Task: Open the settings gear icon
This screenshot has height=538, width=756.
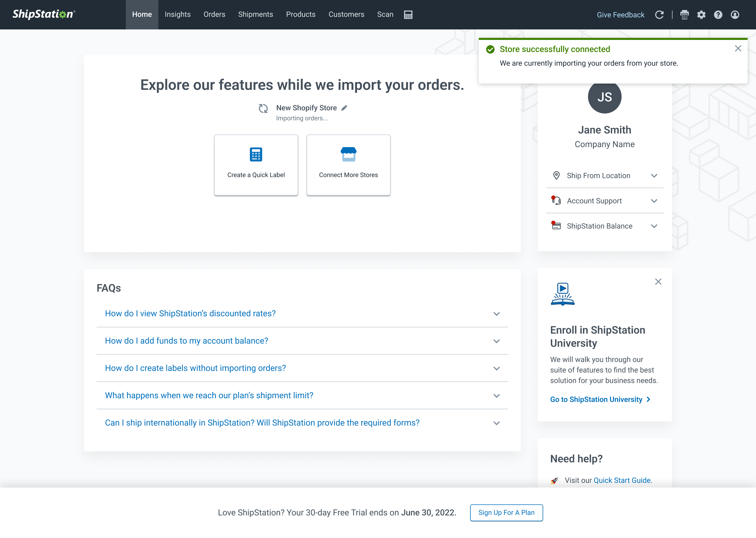Action: click(701, 14)
